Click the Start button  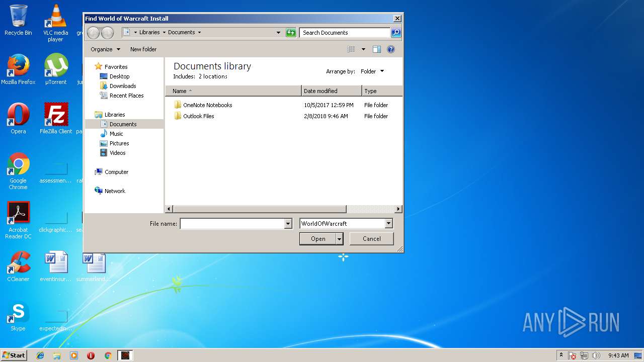(14, 355)
